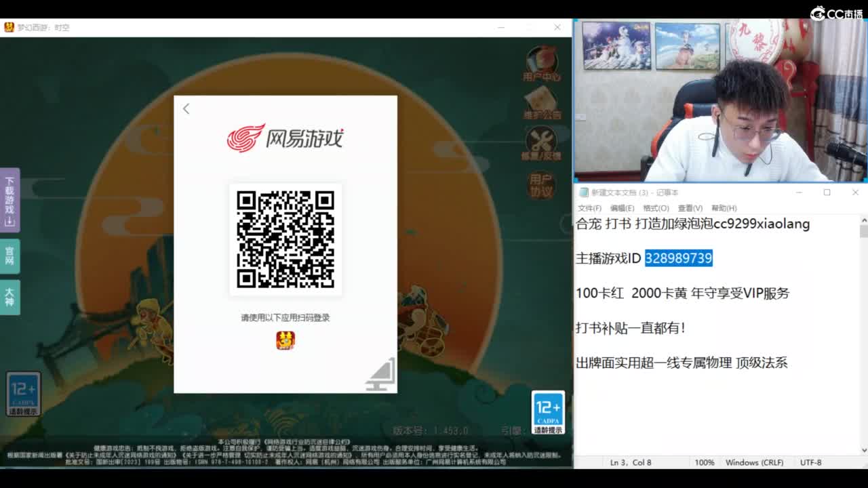
Task: Minimize the game window
Action: [x=502, y=27]
